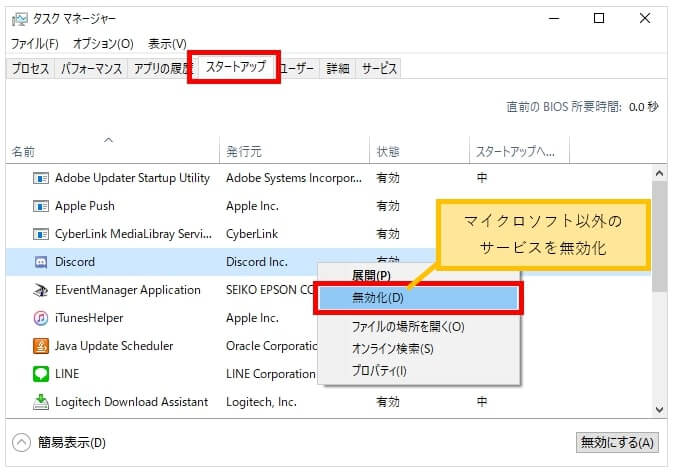The image size is (674, 472).
Task: Select the Apple Push entry name
Action: (x=85, y=206)
